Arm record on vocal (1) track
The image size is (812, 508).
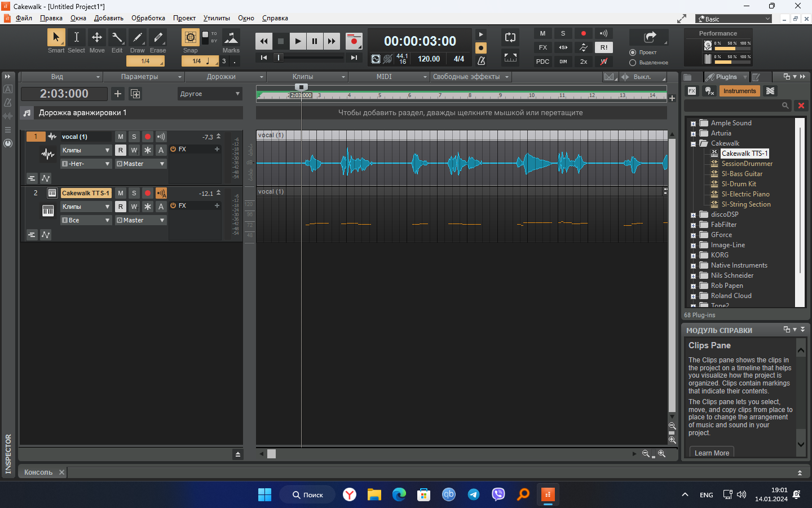(148, 137)
